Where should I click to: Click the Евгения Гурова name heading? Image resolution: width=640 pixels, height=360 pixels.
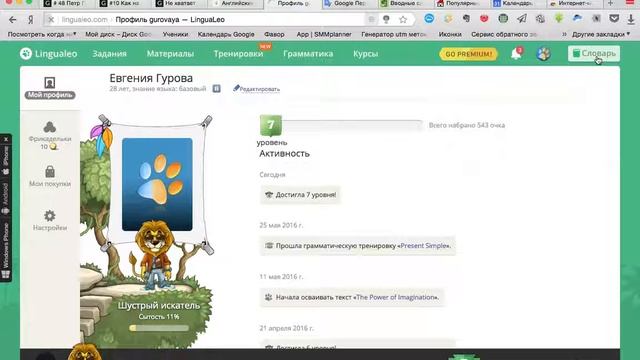(151, 78)
